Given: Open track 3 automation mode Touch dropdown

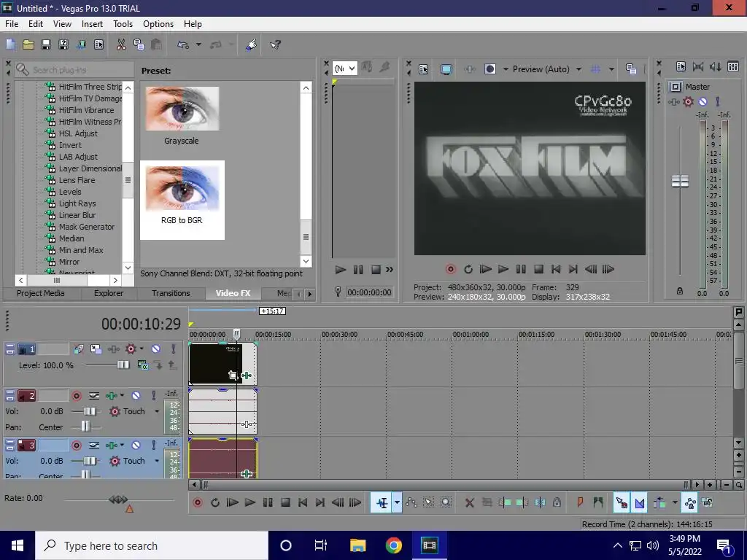Looking at the screenshot, I should point(157,461).
